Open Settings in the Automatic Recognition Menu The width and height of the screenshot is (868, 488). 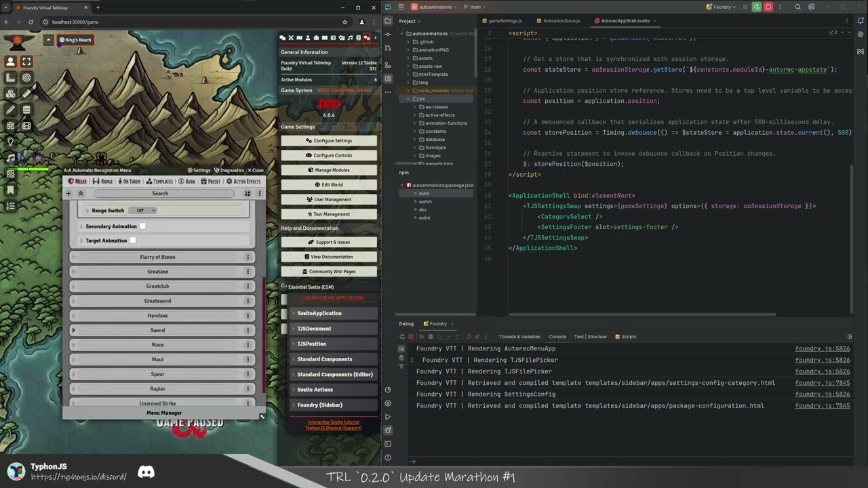(x=201, y=171)
